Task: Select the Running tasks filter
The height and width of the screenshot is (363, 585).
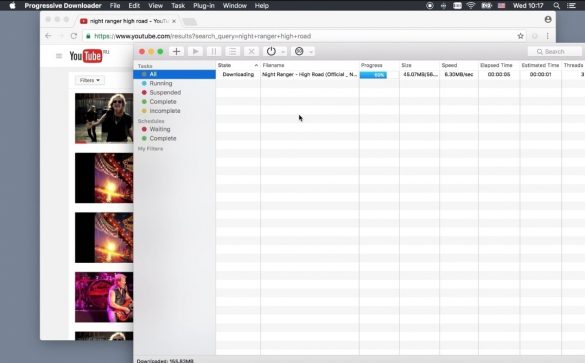Action: click(x=161, y=83)
